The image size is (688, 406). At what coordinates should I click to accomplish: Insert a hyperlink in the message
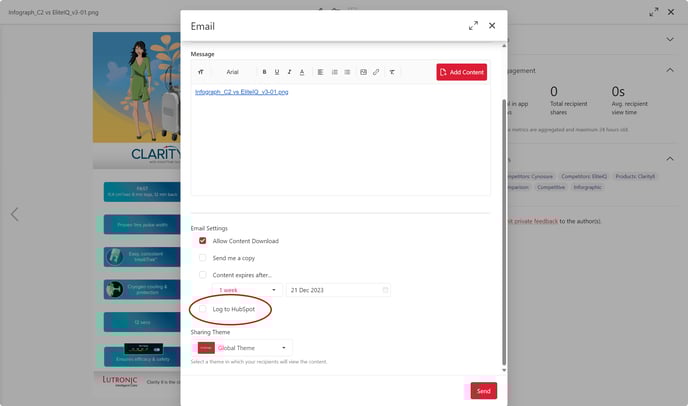point(376,72)
